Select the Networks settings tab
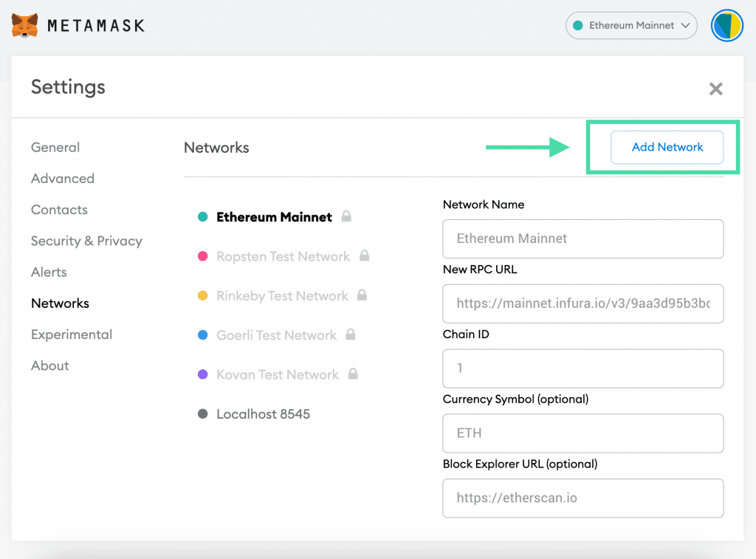756x559 pixels. [61, 303]
